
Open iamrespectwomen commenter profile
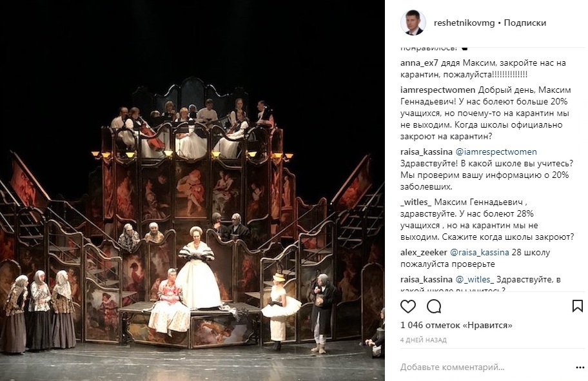pos(438,90)
